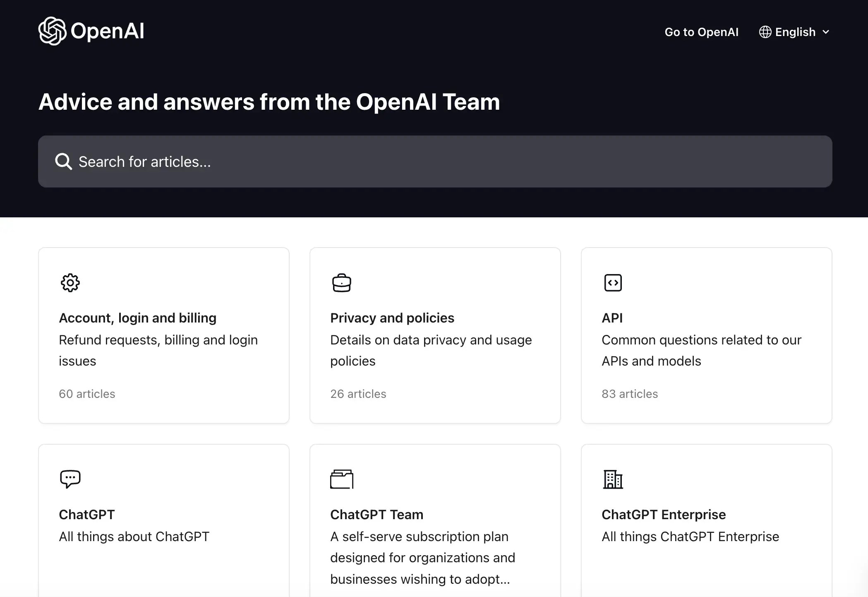Viewport: 868px width, 597px height.
Task: Open ChatGPT Enterprise collection title
Action: point(663,514)
